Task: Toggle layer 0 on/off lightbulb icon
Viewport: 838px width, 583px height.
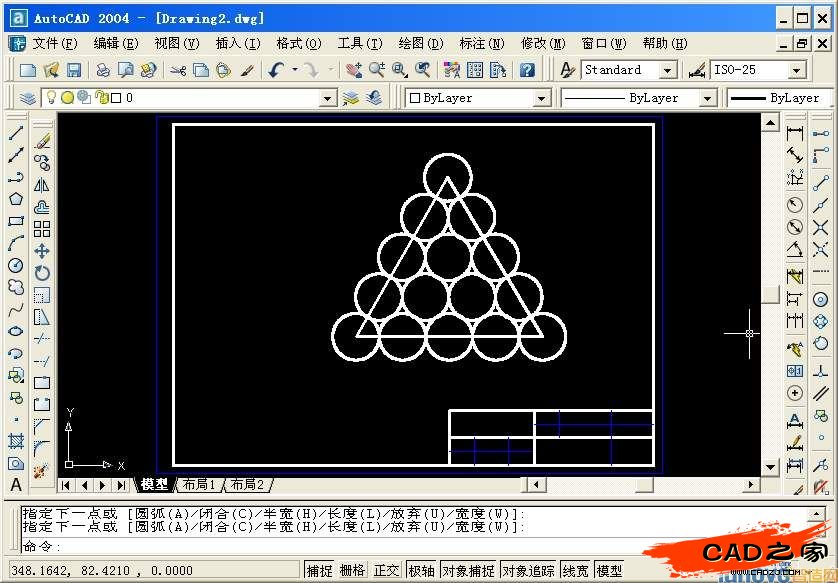Action: point(51,98)
